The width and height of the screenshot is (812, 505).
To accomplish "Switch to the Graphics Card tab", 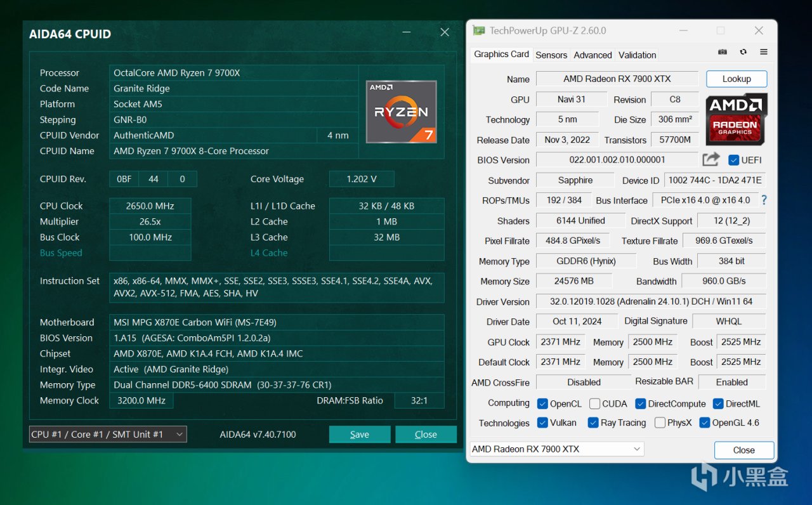I will (501, 55).
